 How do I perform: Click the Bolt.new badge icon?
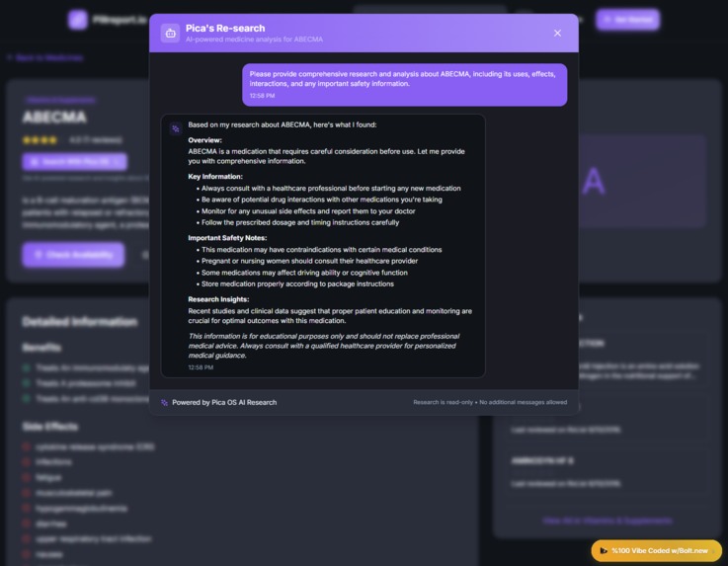(x=604, y=550)
